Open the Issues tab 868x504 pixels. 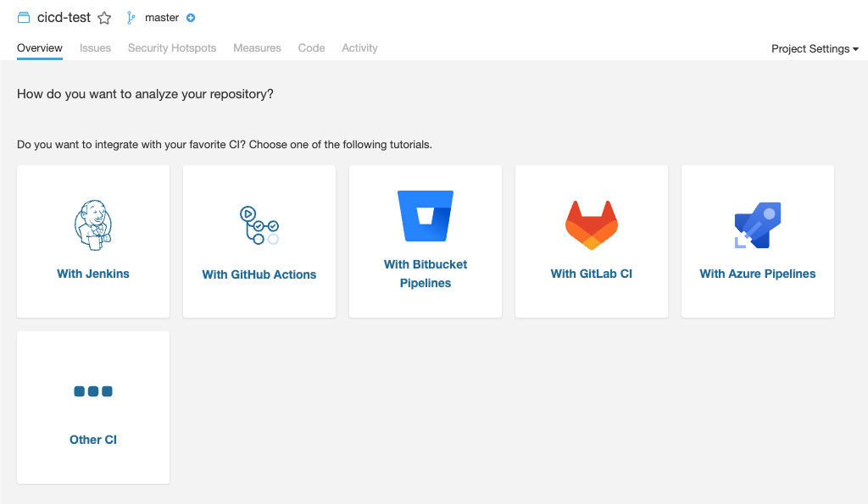95,48
